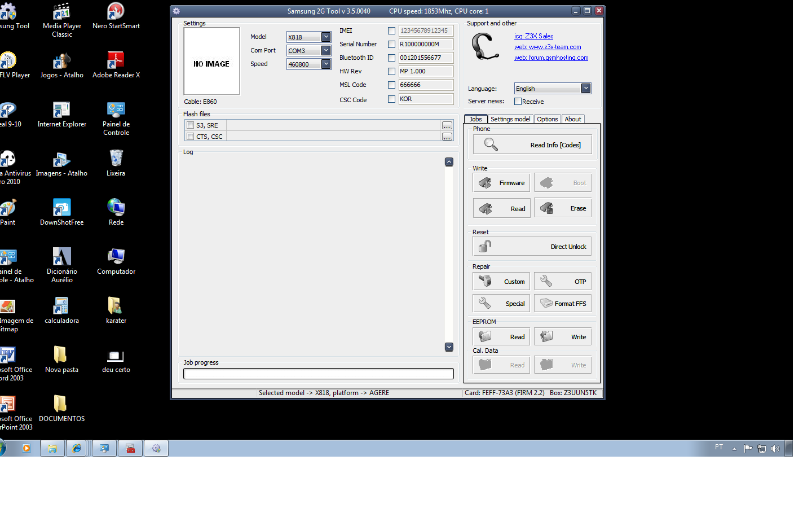
Task: Enable the S3, SRE flash file checkbox
Action: pyautogui.click(x=191, y=125)
